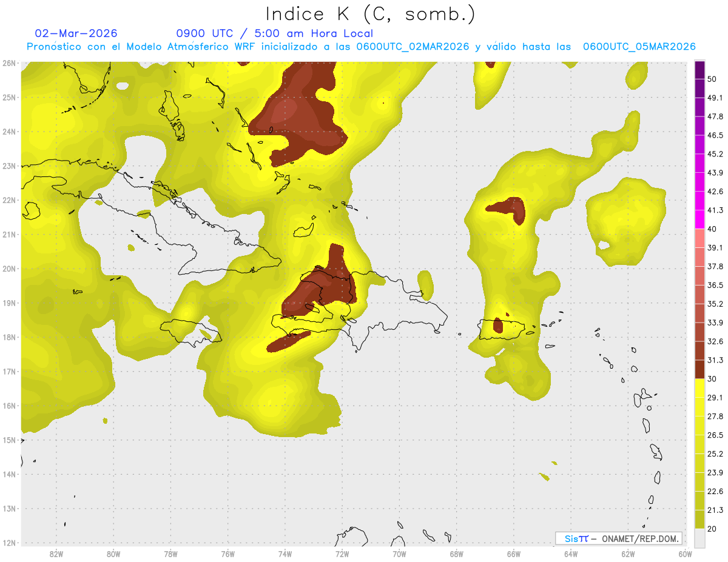The image size is (728, 562).
Task: Click the longitude label '64W'
Action: tap(571, 554)
